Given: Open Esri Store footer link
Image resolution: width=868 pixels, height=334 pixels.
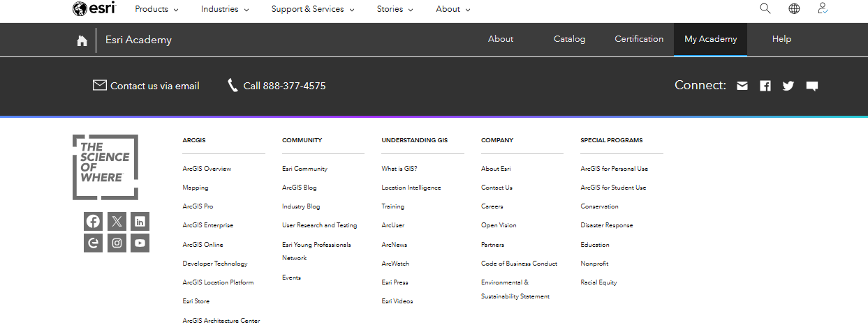Looking at the screenshot, I should tap(196, 301).
